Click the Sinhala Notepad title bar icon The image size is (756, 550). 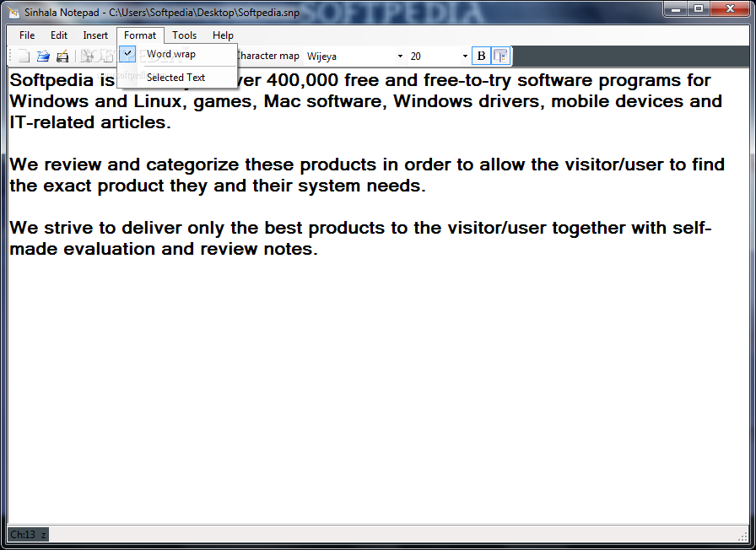tap(13, 12)
